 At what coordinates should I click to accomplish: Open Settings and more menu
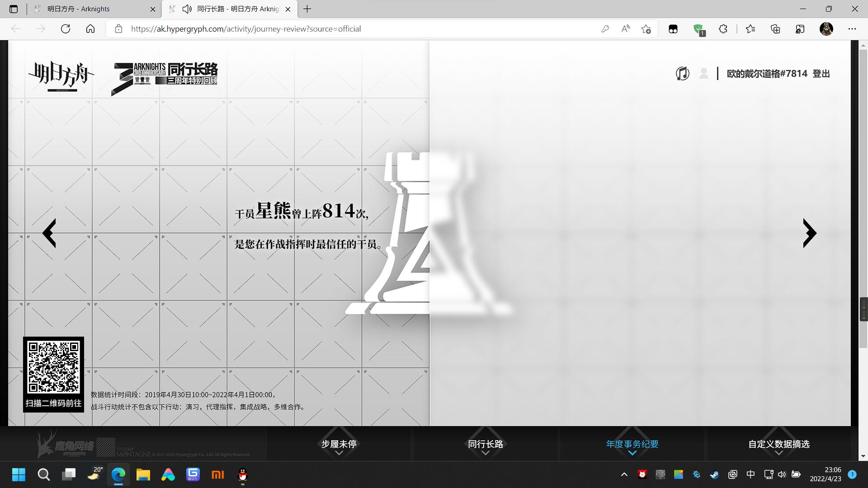852,29
